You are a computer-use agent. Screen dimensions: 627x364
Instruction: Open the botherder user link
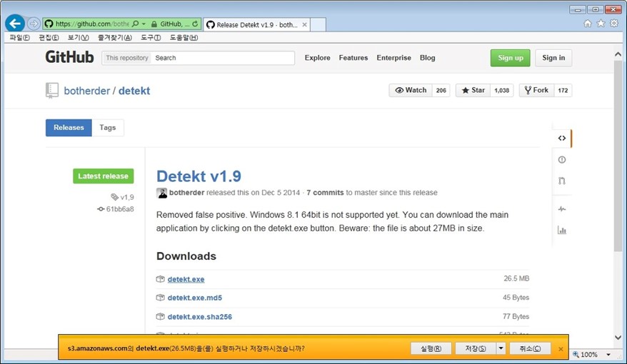point(87,91)
